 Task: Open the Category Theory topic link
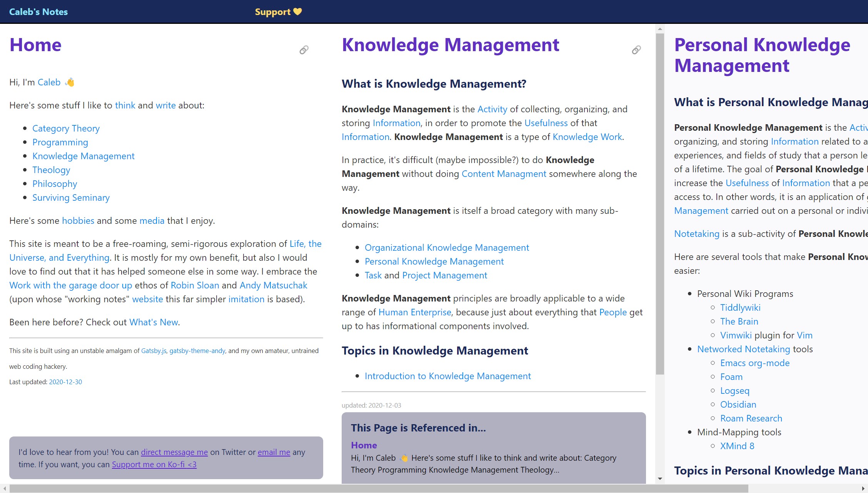coord(66,128)
